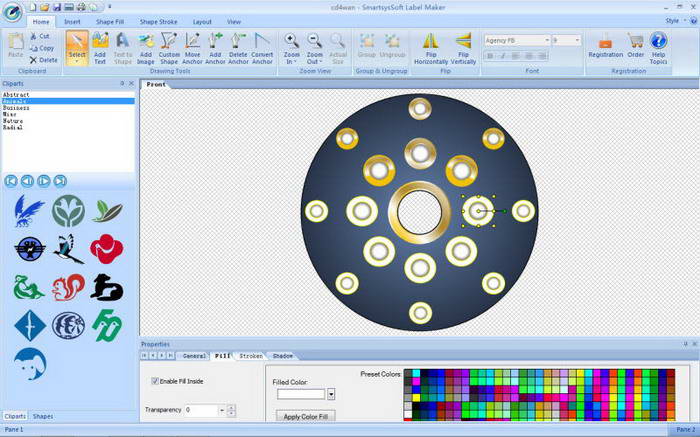Image resolution: width=700 pixels, height=437 pixels.
Task: Copy the selected object
Action: point(42,48)
